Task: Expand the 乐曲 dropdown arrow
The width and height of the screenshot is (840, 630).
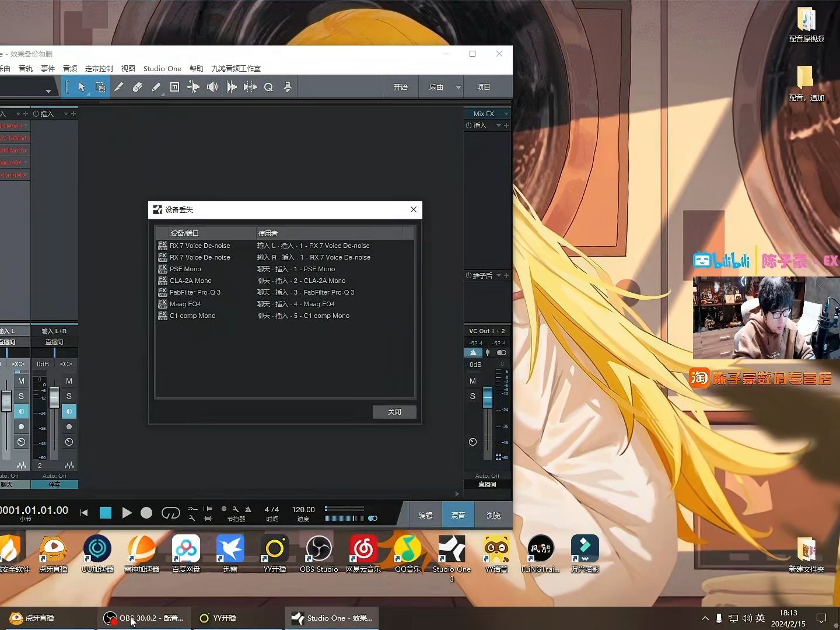Action: click(459, 87)
